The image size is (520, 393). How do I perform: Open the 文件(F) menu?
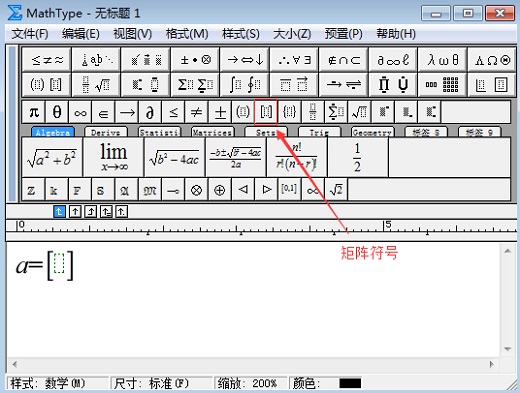(30, 34)
